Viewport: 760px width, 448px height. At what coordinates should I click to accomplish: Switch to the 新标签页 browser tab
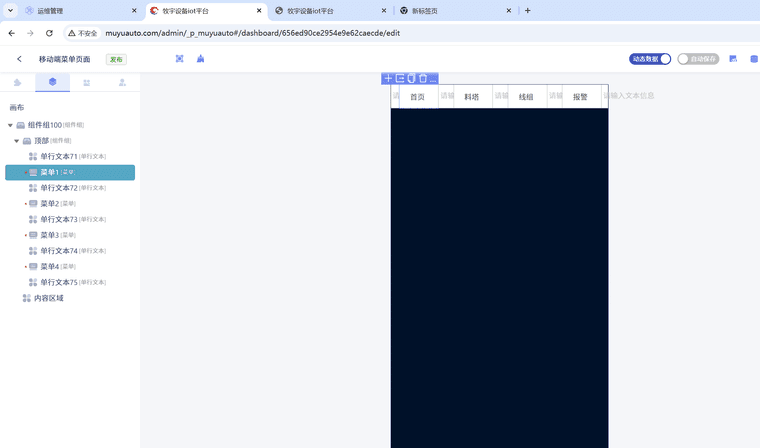pyautogui.click(x=425, y=11)
